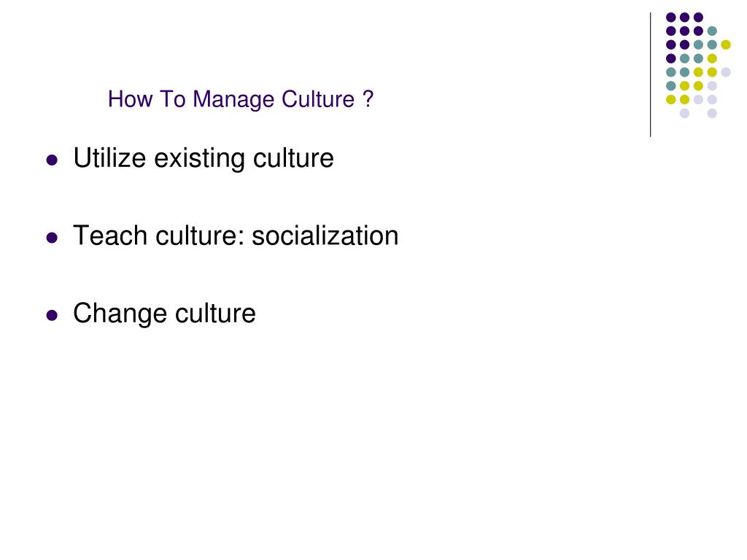Click the top-right purple dot in first dot row

[x=698, y=17]
